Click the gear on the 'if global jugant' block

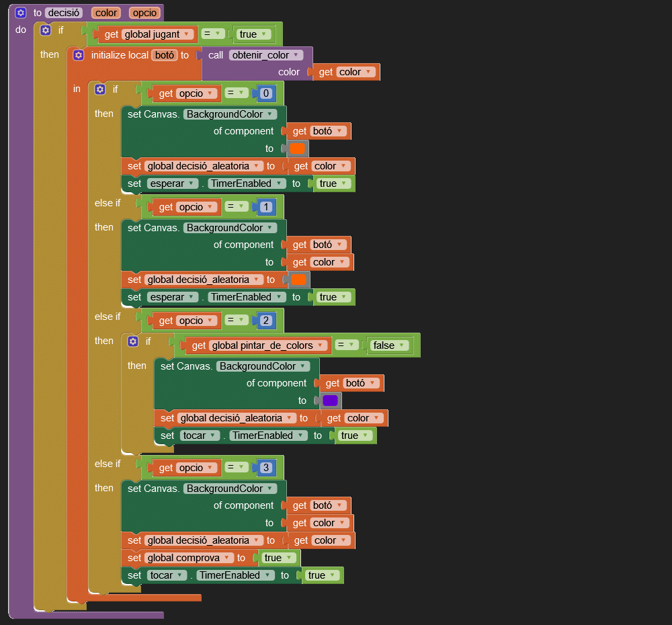(x=45, y=30)
